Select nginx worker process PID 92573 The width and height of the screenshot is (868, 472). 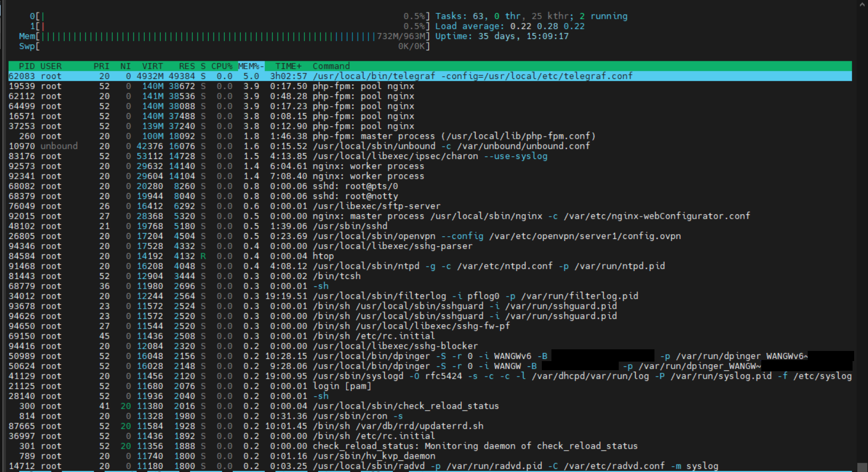(430, 166)
